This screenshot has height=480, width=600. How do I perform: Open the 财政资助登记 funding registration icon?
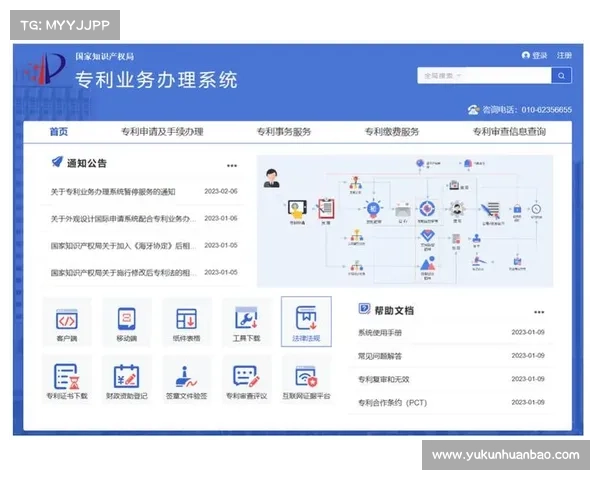(127, 380)
